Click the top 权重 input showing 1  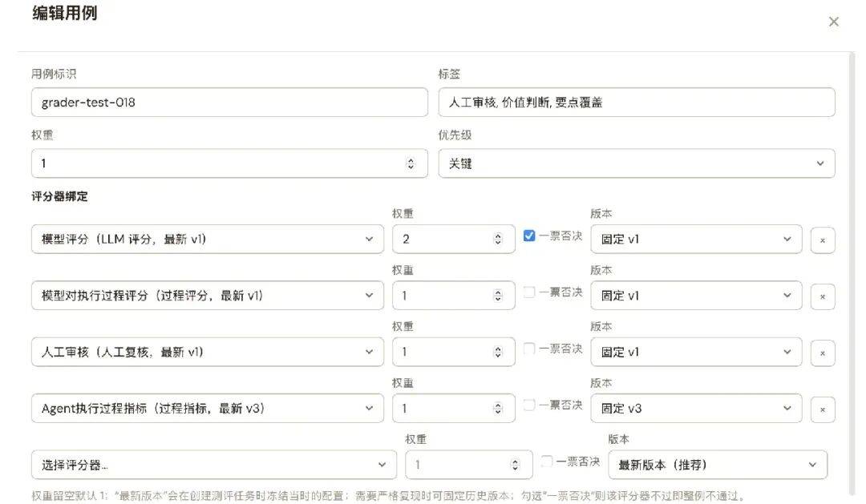click(x=229, y=163)
